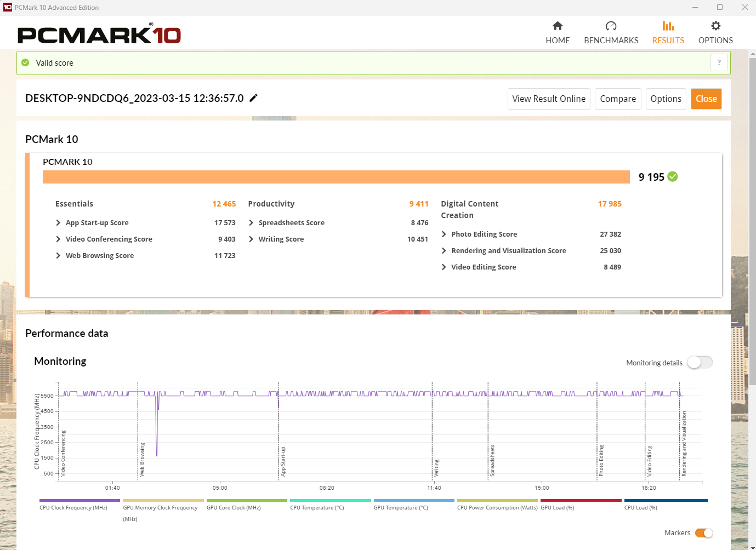Viewport: 756px width, 550px height.
Task: Click the question mark help icon
Action: [719, 62]
